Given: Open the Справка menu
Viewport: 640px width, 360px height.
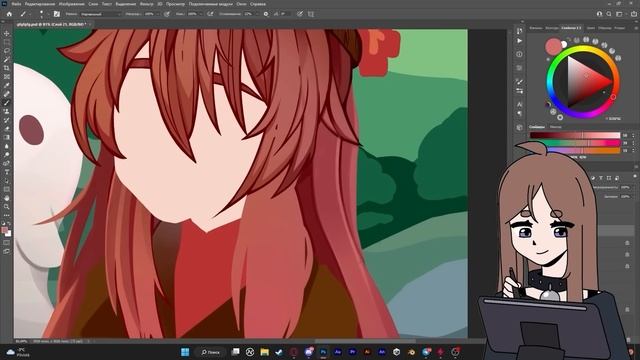Looking at the screenshot, I should click(x=258, y=4).
